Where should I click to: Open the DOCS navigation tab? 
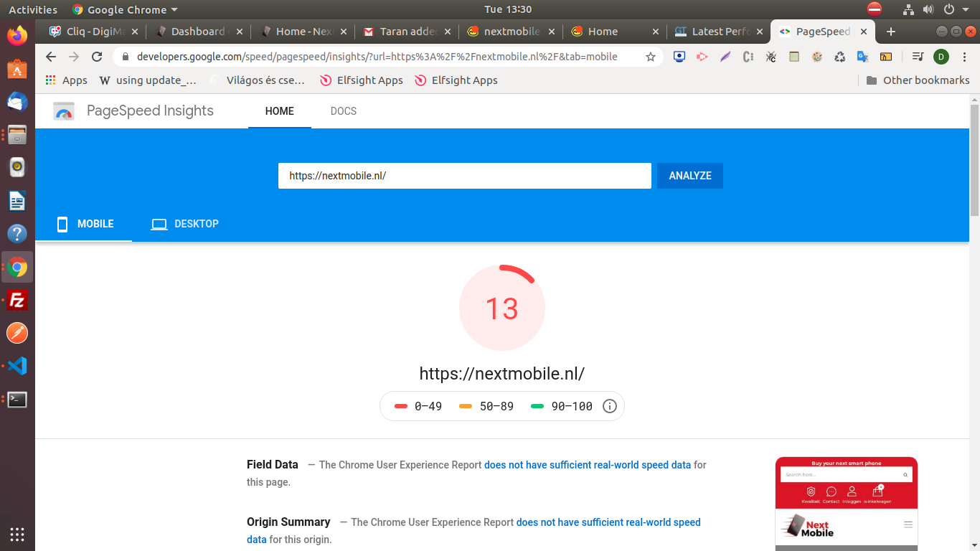click(x=344, y=111)
